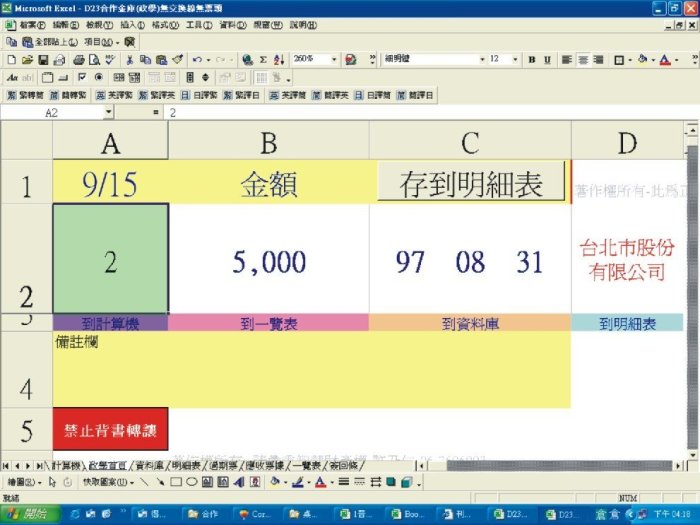Expand the font size dropdown
This screenshot has width=700, height=525.
click(x=518, y=59)
